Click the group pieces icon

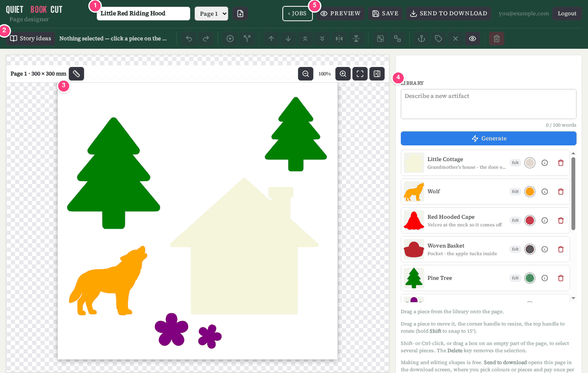[x=380, y=38]
